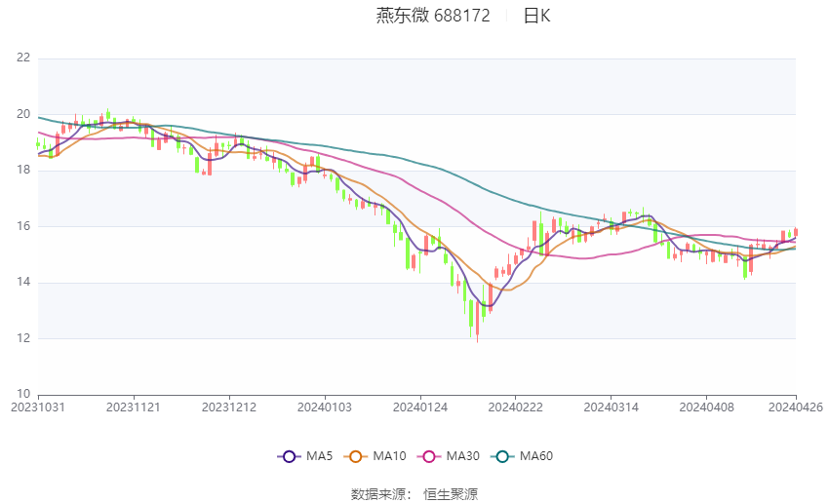Screen dimensions: 829x504
Task: Click the 20231212 date axis label
Action: coord(230,407)
